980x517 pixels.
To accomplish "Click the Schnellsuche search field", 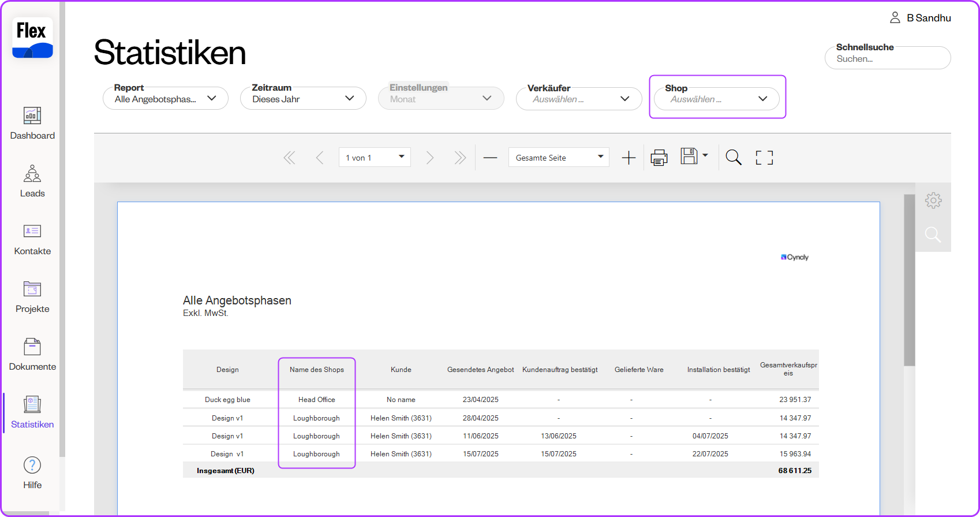I will coord(887,59).
